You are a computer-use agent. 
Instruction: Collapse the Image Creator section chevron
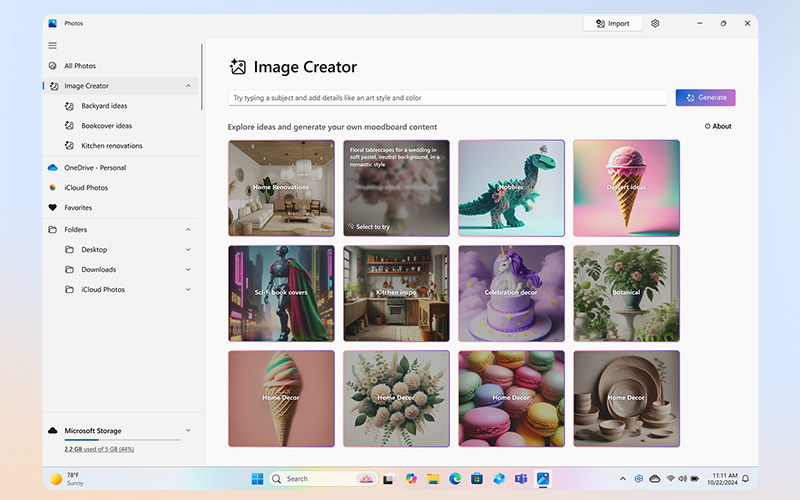188,86
